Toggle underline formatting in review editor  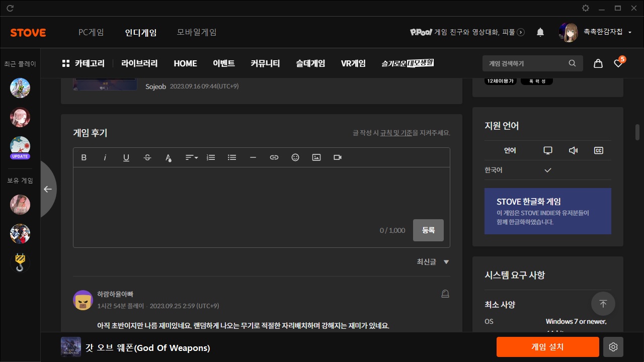click(126, 157)
